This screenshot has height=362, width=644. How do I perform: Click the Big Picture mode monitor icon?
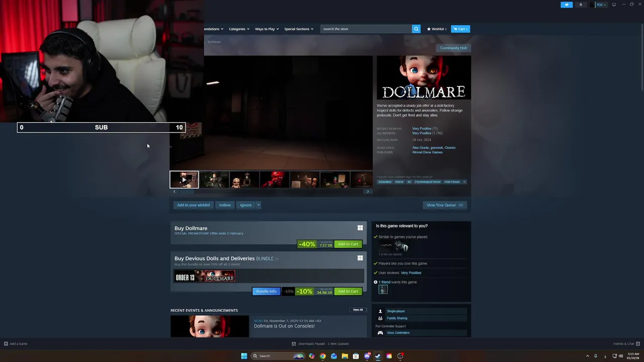pyautogui.click(x=614, y=5)
